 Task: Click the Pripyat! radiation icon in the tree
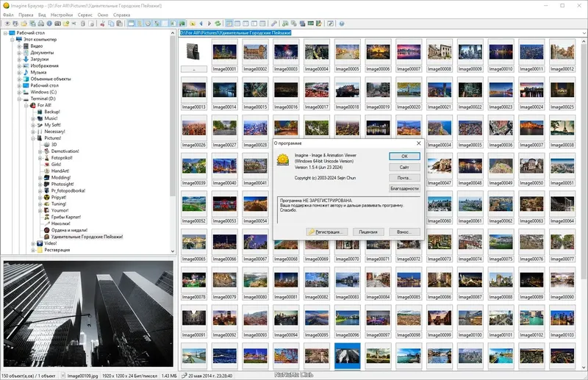tap(46, 197)
